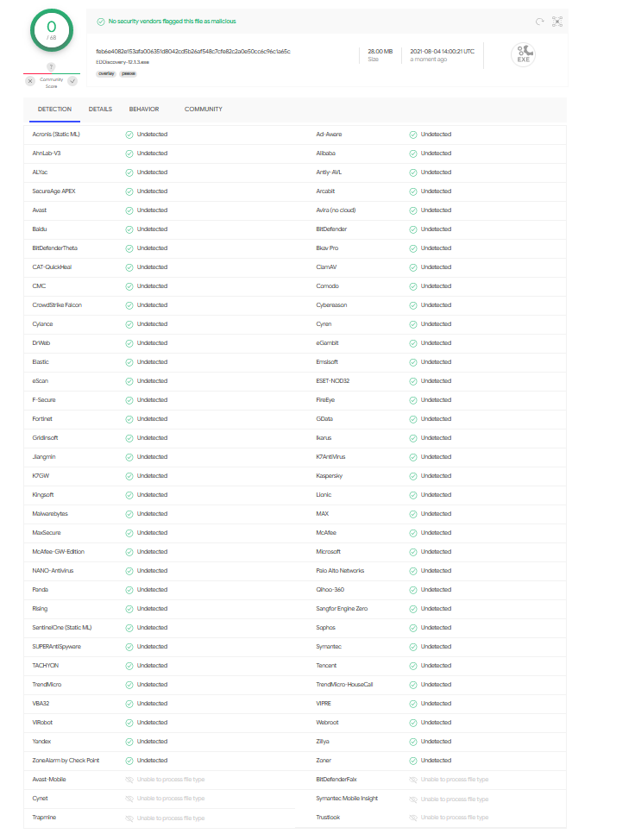Open the BEHAVIOR tab
635x840 pixels.
point(143,110)
